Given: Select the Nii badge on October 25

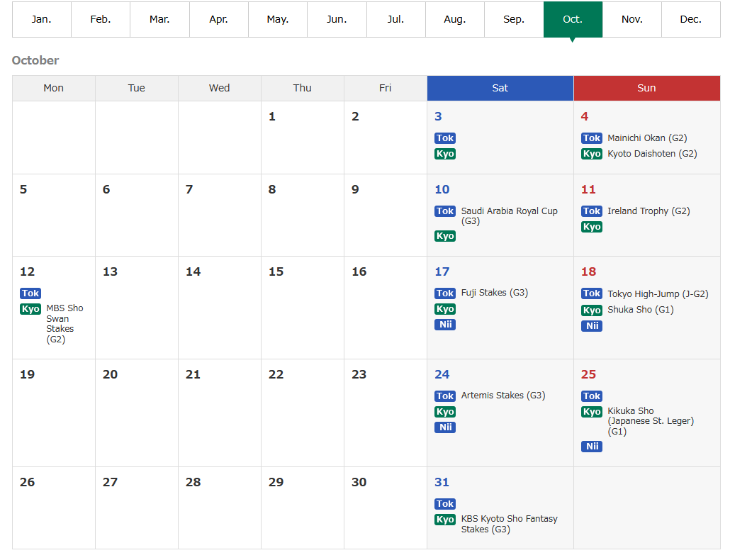Looking at the screenshot, I should coord(592,447).
